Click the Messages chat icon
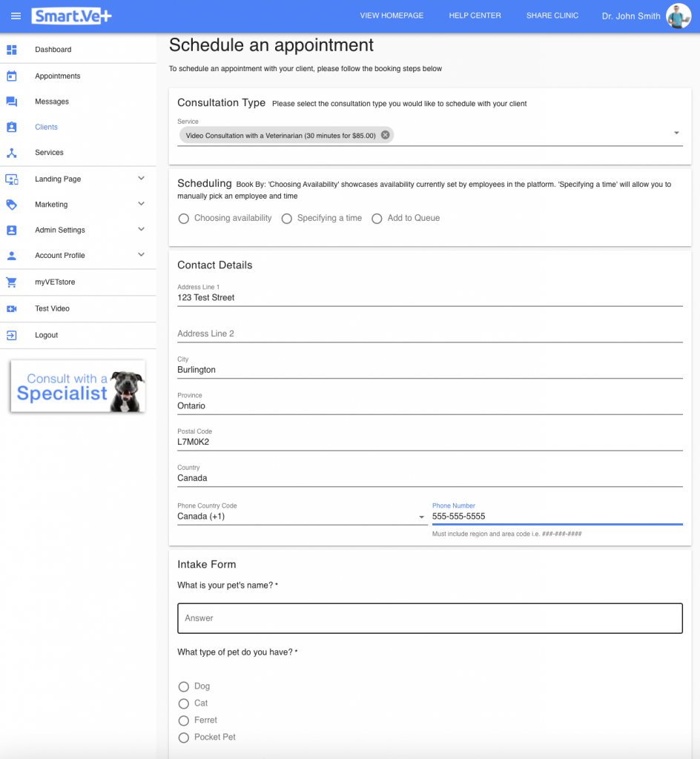Viewport: 700px width, 759px height. (x=12, y=102)
